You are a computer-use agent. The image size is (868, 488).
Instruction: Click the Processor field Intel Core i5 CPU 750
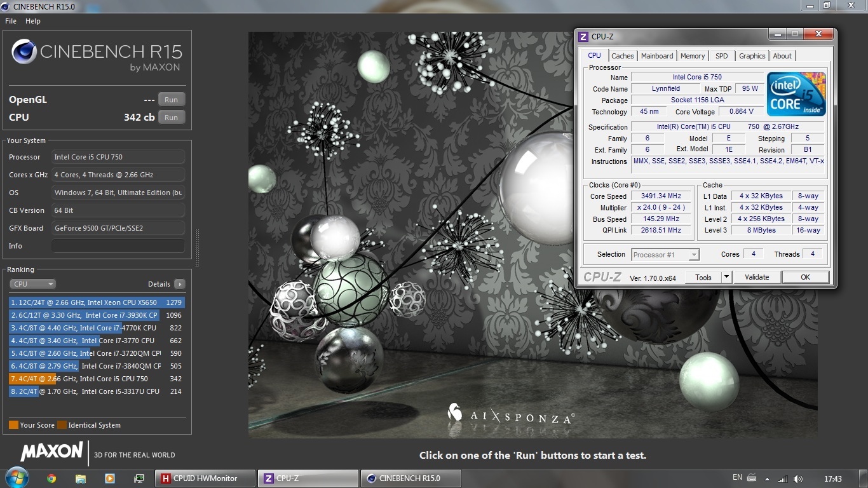118,157
